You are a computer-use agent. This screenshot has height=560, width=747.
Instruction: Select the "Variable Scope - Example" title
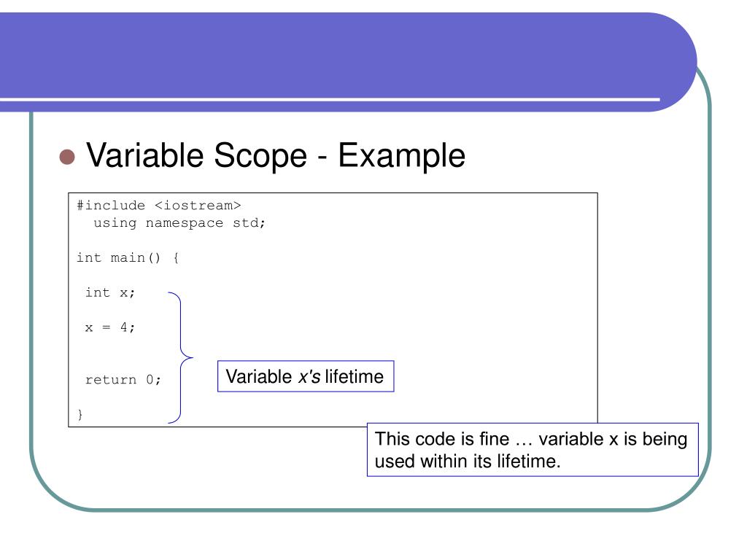(x=275, y=155)
